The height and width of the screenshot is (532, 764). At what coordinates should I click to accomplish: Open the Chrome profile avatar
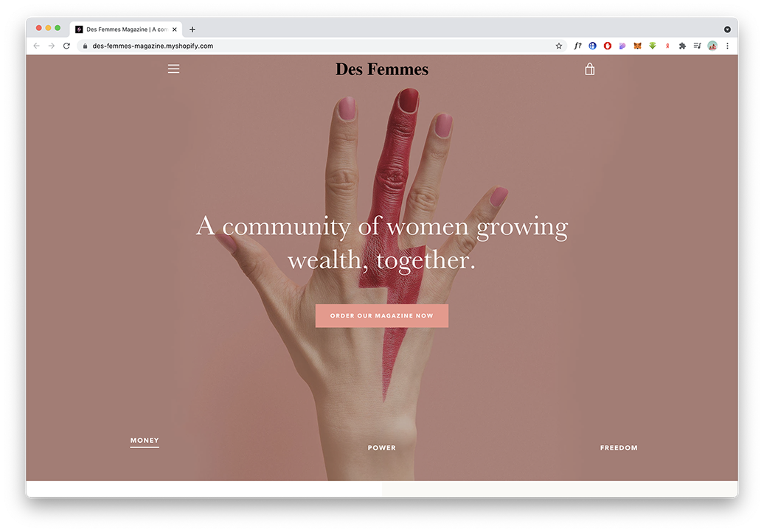tap(712, 46)
